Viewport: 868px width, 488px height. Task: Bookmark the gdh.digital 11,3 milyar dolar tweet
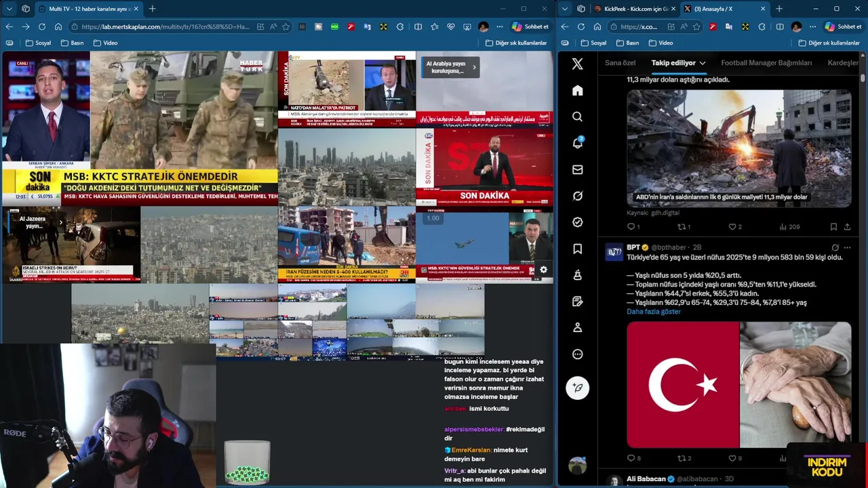pyautogui.click(x=833, y=226)
